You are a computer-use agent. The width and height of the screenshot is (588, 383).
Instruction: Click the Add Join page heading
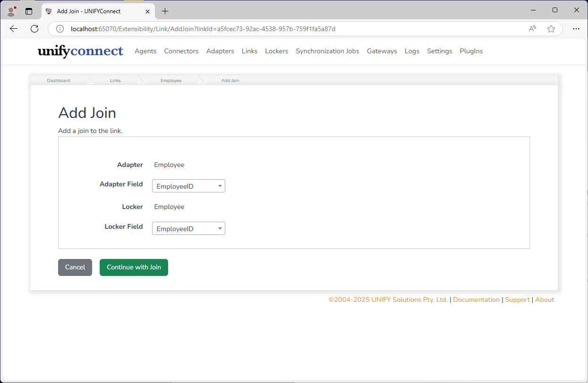coord(87,113)
